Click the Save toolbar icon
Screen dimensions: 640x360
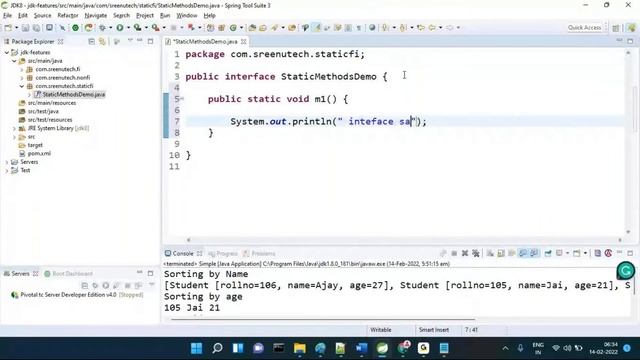(25, 28)
